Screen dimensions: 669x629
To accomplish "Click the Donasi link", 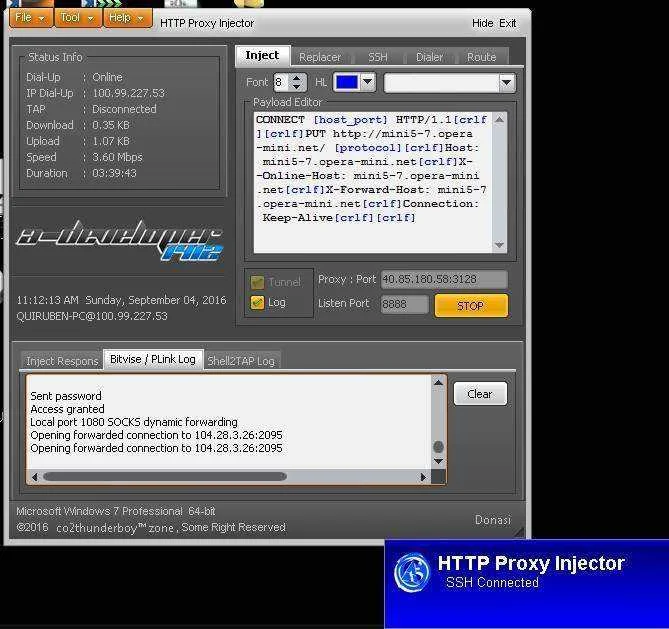I will (x=493, y=520).
